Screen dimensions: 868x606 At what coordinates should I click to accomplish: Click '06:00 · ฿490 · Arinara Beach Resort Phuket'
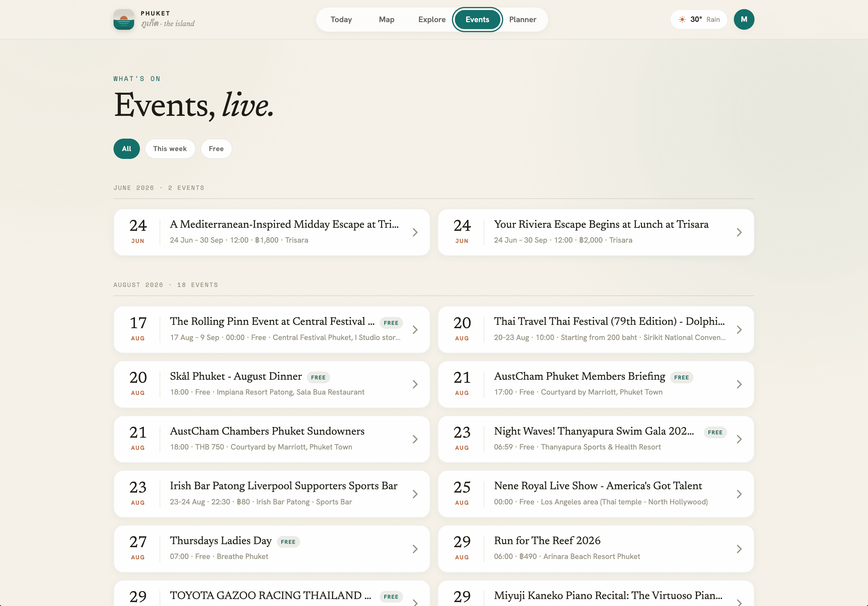click(567, 557)
